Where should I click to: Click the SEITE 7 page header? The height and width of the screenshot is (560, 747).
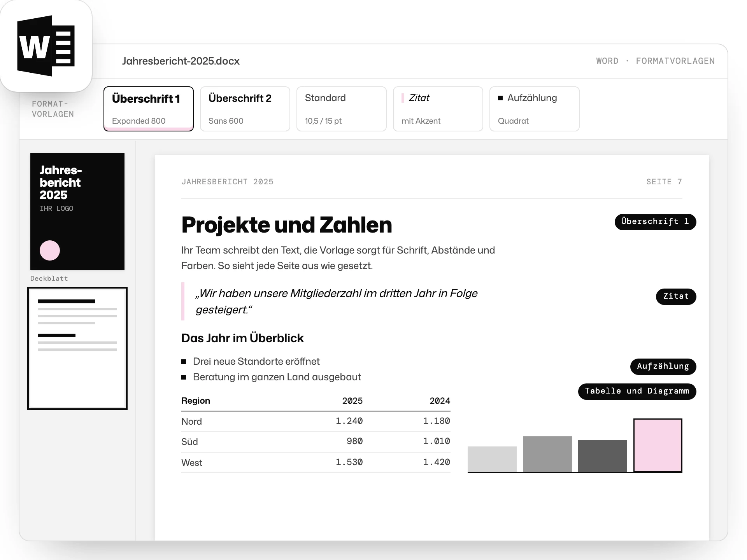coord(664,182)
